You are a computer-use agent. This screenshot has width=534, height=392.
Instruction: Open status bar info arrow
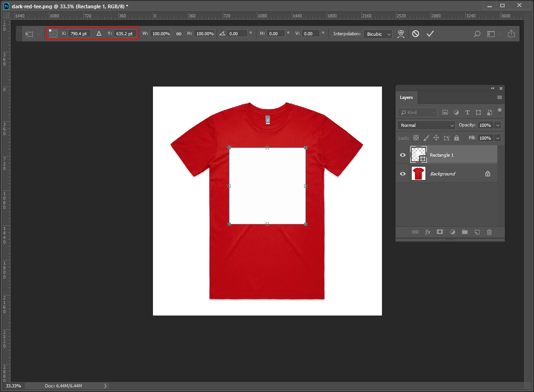tap(105, 386)
